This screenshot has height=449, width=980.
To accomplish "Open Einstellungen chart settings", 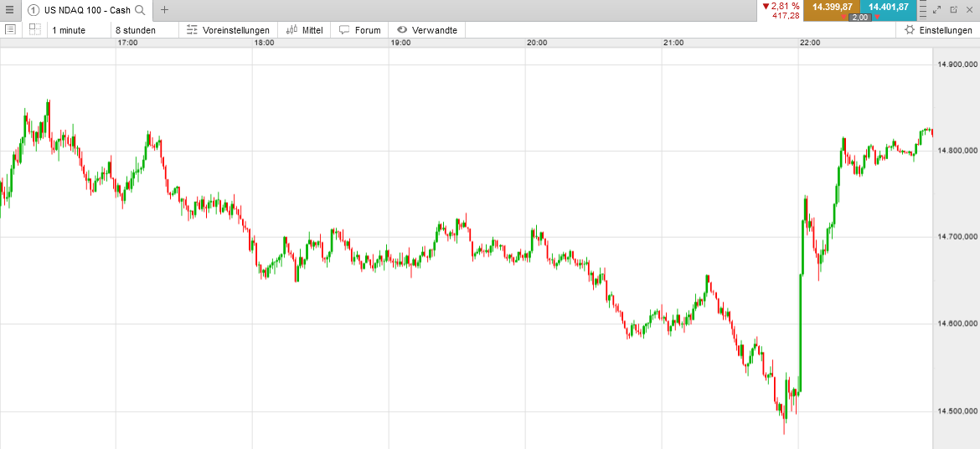I will [x=938, y=30].
